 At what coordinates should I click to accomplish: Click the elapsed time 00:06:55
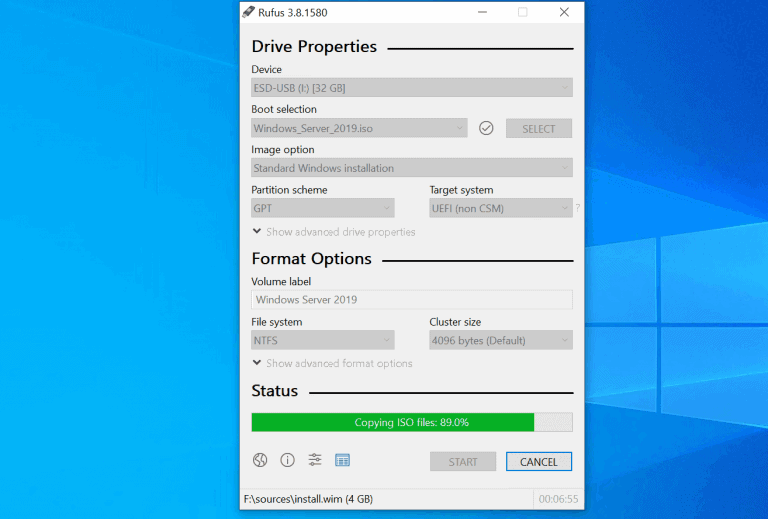click(x=558, y=499)
